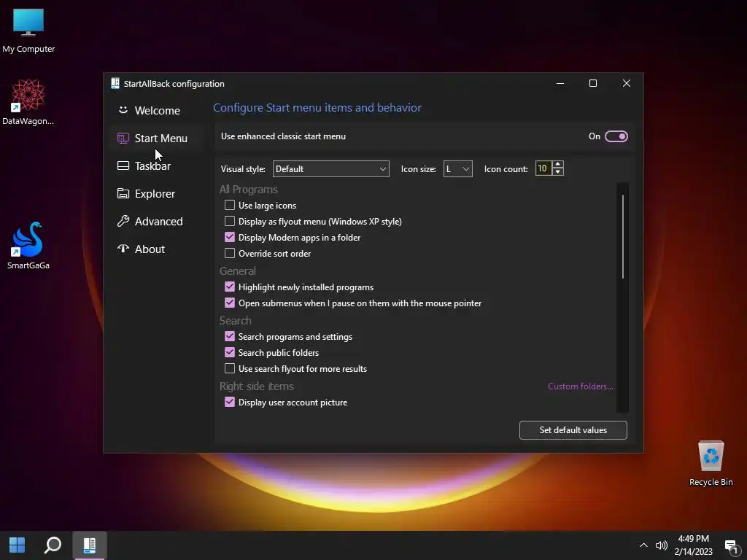Uncheck Search public folders
This screenshot has width=747, height=560.
pos(230,352)
